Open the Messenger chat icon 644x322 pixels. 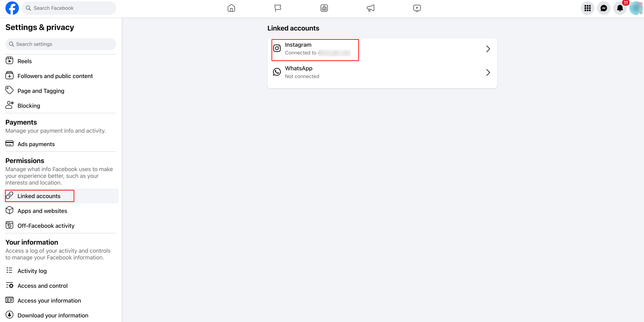(x=604, y=8)
